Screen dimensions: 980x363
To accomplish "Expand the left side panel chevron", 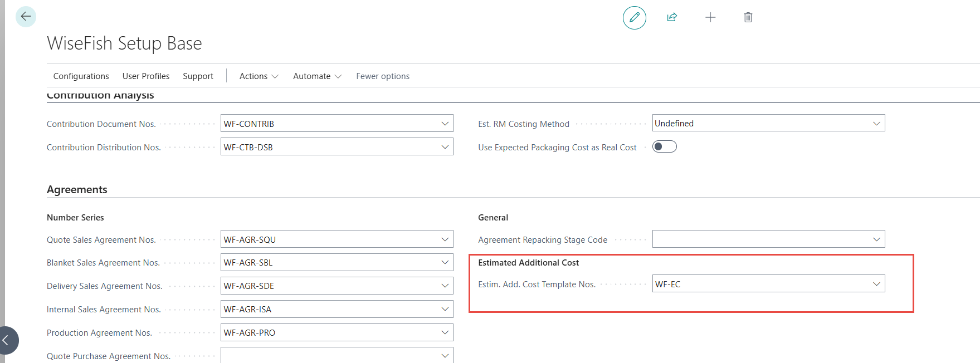I will [x=6, y=340].
